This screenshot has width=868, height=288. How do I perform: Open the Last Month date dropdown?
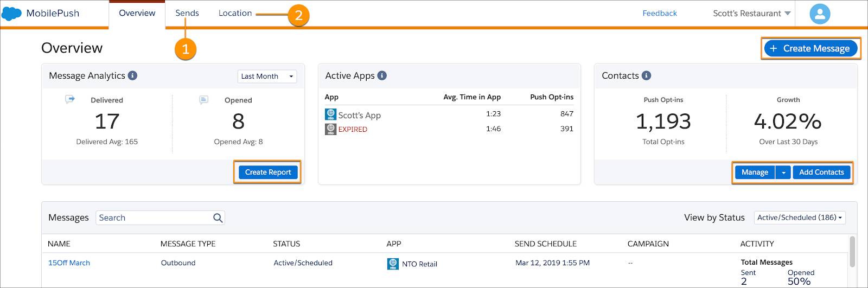tap(267, 76)
